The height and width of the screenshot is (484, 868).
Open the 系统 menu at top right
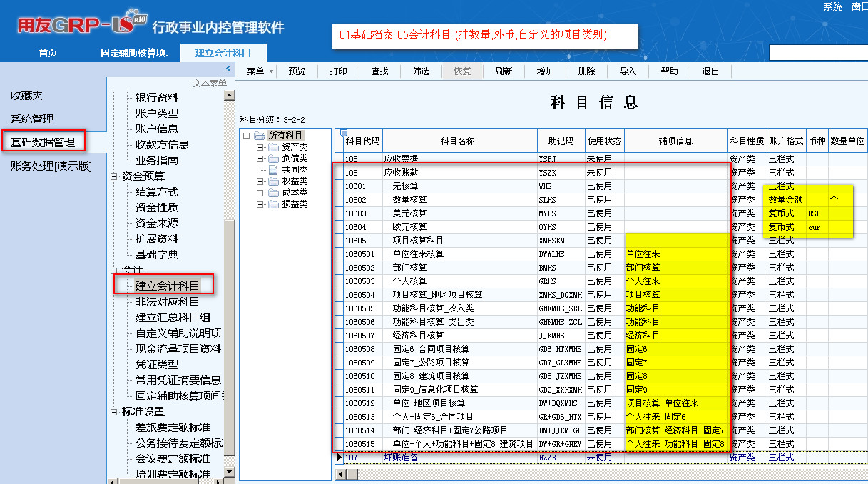[x=832, y=6]
